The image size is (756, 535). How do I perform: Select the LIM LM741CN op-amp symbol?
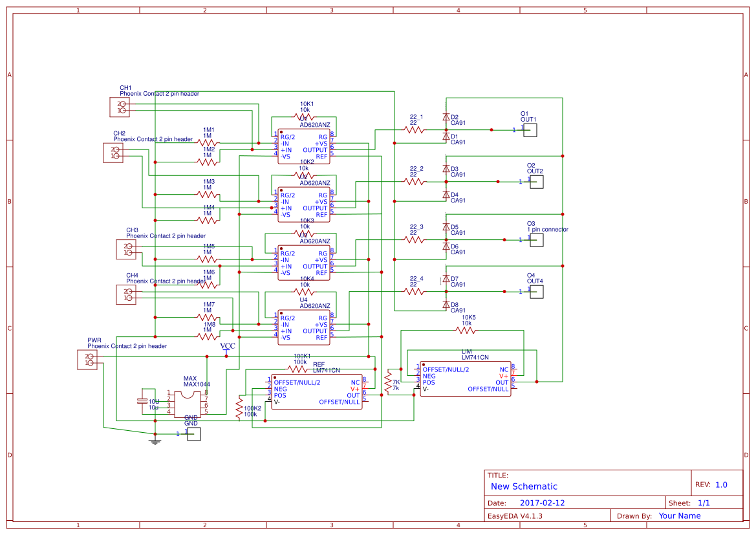coord(464,378)
